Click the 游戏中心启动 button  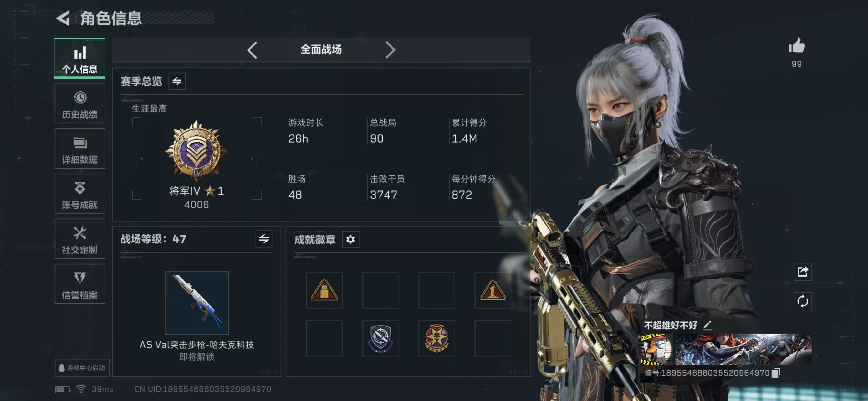[82, 368]
